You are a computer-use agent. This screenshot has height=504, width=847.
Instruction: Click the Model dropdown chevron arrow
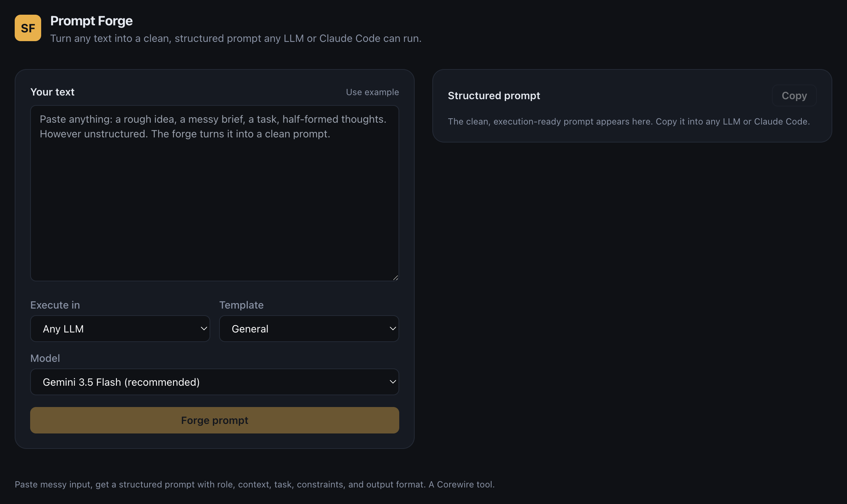pyautogui.click(x=393, y=382)
